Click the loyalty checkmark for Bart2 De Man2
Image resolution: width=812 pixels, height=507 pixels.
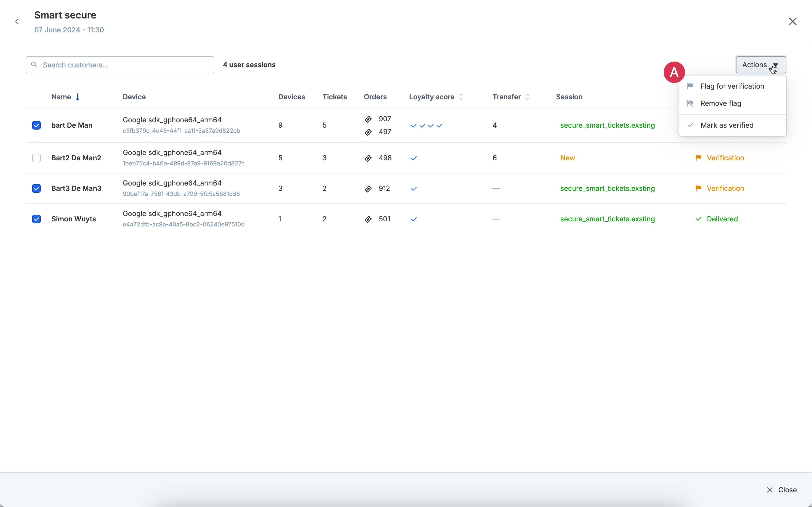pyautogui.click(x=414, y=158)
